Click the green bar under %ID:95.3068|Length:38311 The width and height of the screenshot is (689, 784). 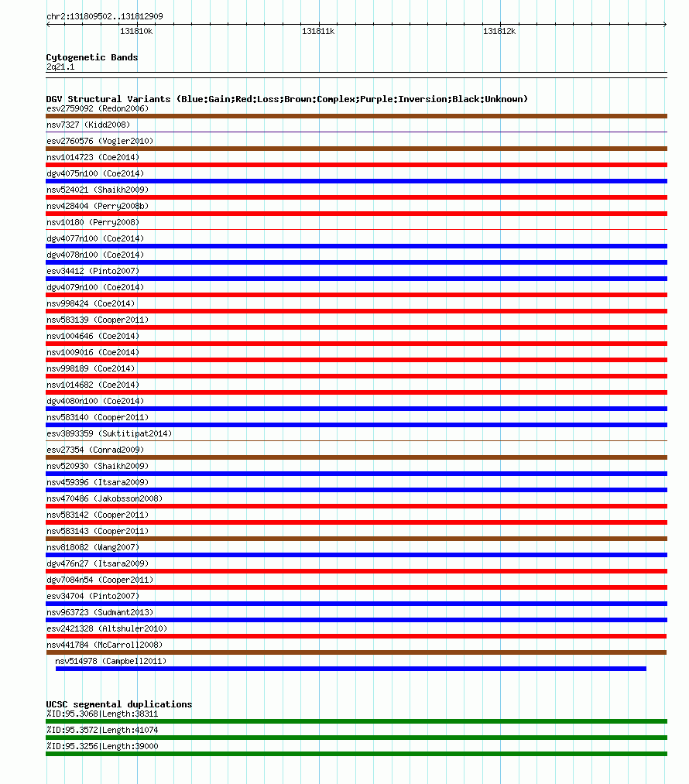coord(357,721)
